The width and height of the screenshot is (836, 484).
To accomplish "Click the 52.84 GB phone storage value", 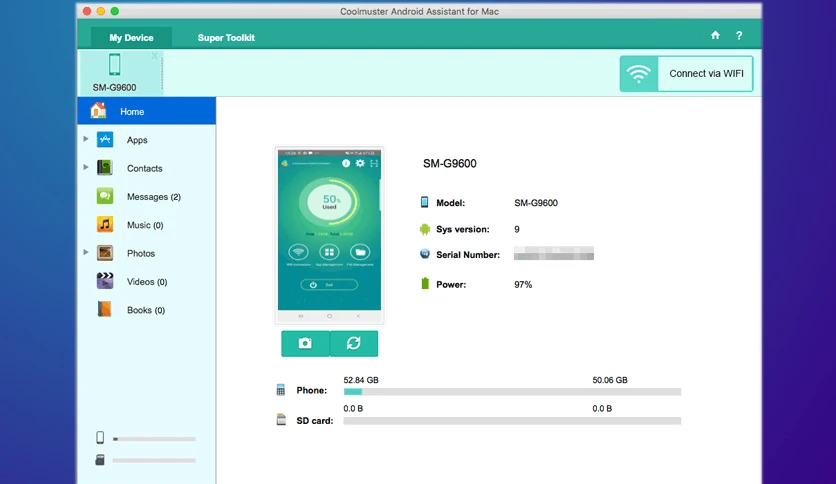I will [361, 380].
